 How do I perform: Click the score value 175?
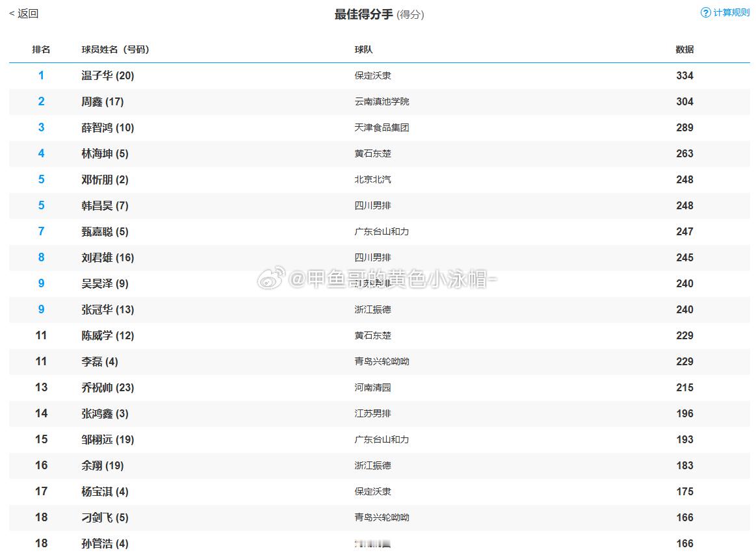click(x=684, y=492)
